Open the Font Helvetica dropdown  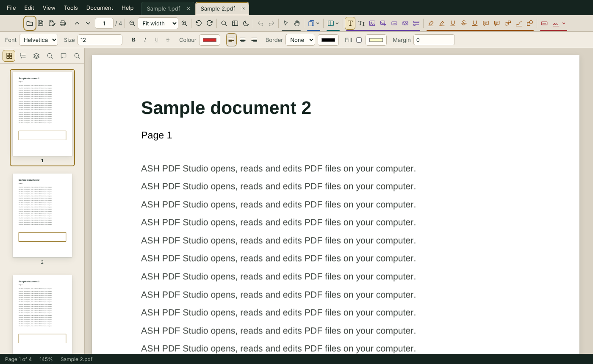tap(39, 40)
